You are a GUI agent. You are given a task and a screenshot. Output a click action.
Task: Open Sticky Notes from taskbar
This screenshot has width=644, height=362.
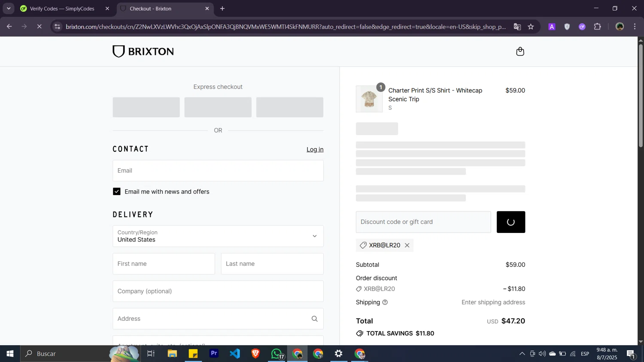pyautogui.click(x=193, y=354)
